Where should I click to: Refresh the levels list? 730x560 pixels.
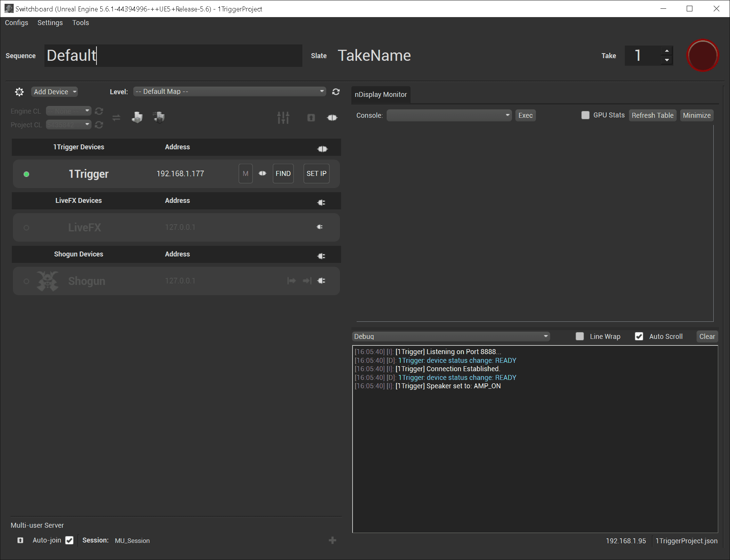pos(336,92)
